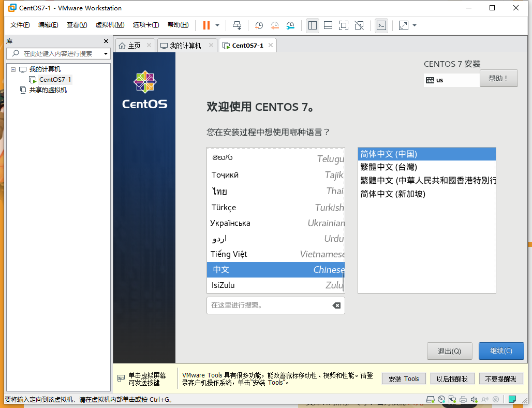The image size is (532, 408).
Task: Click 退出(Q) to quit installer
Action: tap(450, 351)
